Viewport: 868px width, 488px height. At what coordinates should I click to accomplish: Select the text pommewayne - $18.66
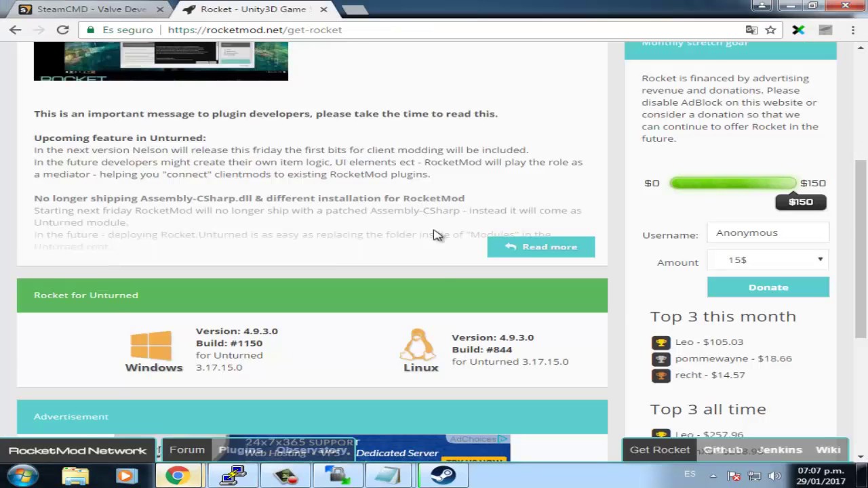point(733,359)
